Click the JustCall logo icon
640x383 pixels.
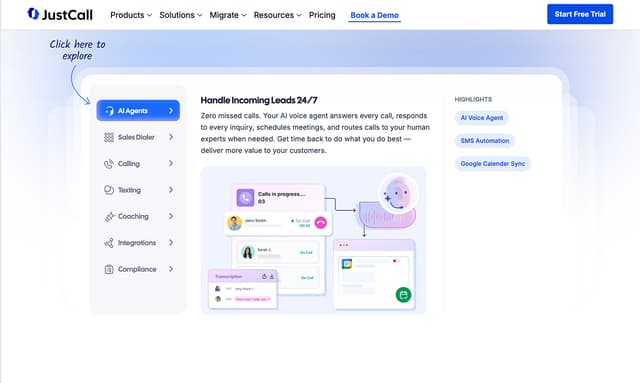[x=33, y=13]
